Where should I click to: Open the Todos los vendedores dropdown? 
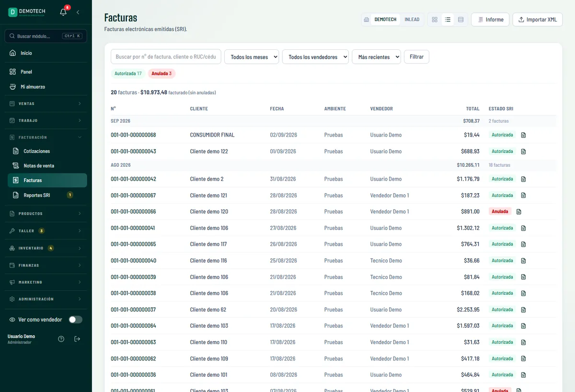coord(315,57)
